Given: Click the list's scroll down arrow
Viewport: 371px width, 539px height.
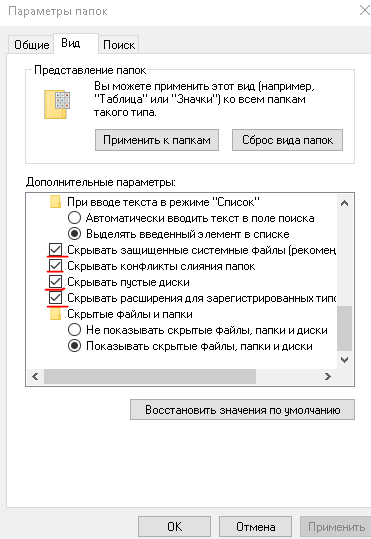Looking at the screenshot, I should pos(344,360).
